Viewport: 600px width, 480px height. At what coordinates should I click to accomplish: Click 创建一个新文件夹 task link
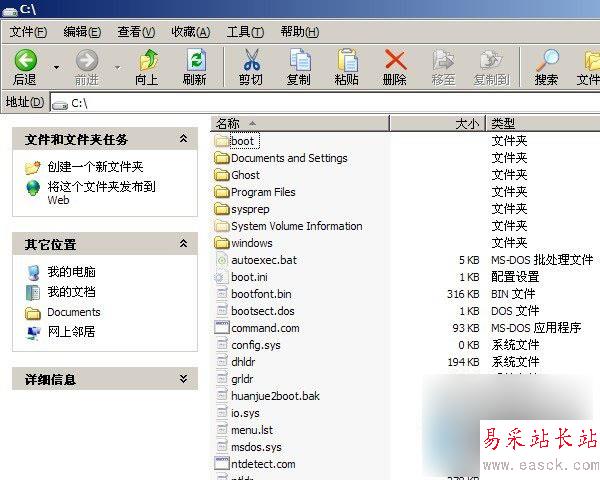95,167
